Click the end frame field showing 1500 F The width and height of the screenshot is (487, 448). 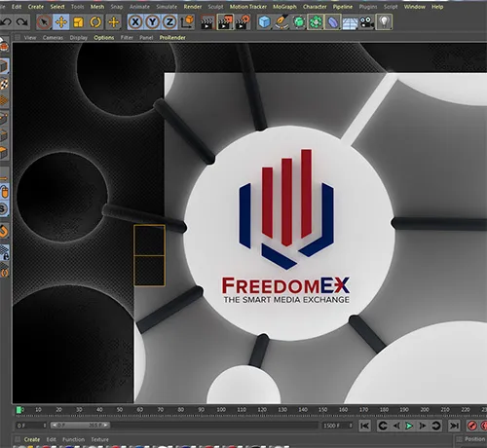tap(338, 426)
